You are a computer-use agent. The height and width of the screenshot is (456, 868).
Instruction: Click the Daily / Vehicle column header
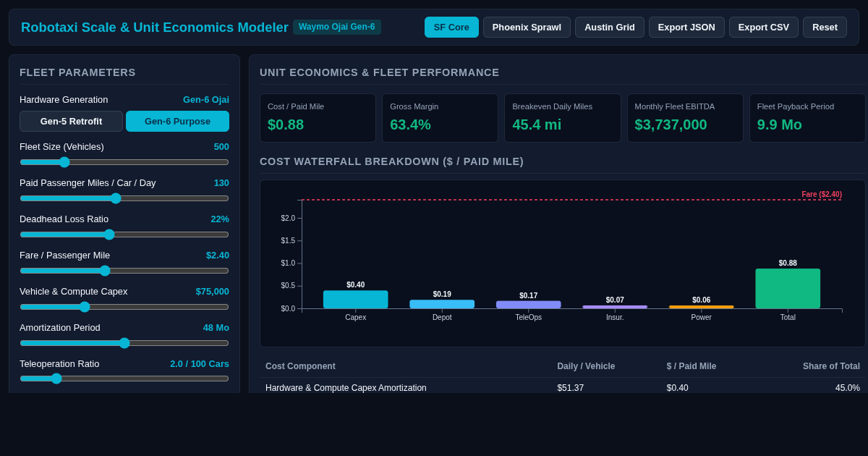tap(586, 366)
